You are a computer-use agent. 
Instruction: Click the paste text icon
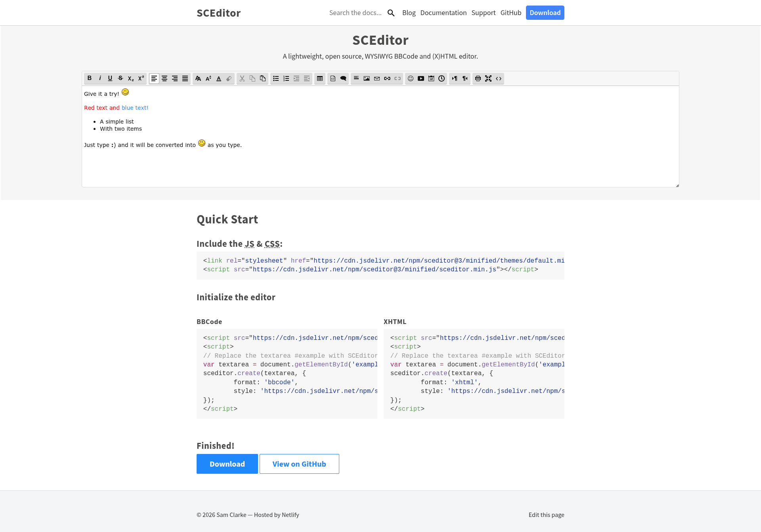click(x=263, y=78)
